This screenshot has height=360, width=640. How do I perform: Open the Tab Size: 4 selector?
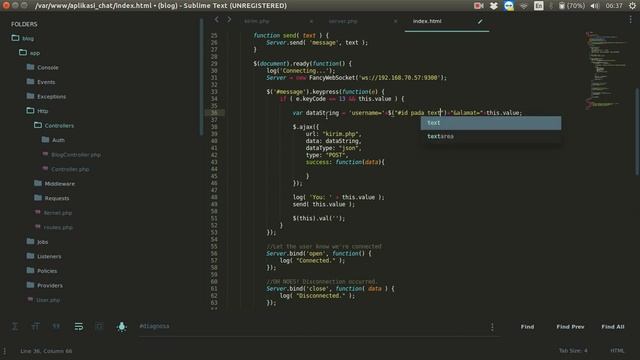pyautogui.click(x=573, y=351)
